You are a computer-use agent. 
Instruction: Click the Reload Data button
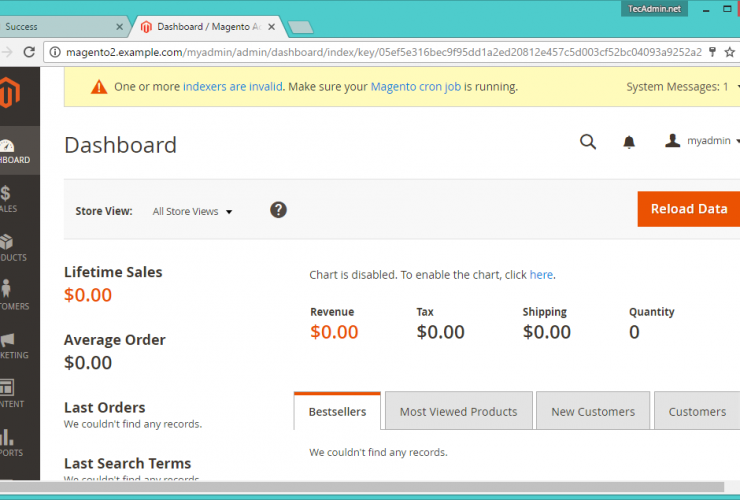point(688,209)
